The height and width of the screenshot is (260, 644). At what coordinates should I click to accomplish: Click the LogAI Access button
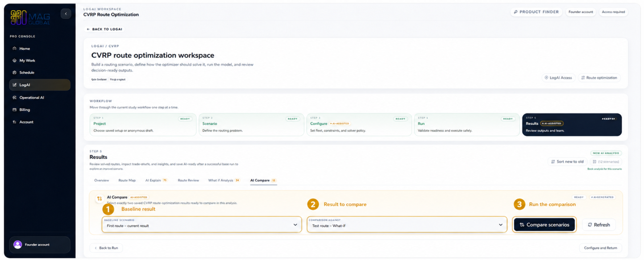pyautogui.click(x=558, y=78)
